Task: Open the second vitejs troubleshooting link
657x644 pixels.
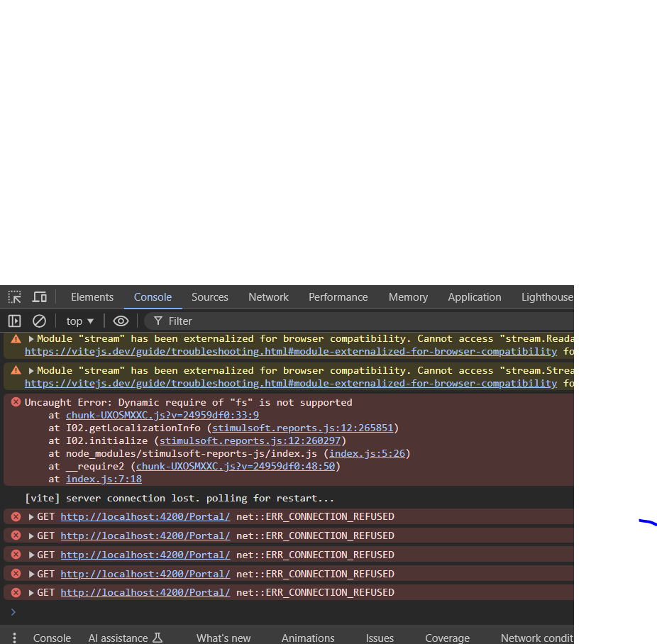Action: [x=291, y=384]
